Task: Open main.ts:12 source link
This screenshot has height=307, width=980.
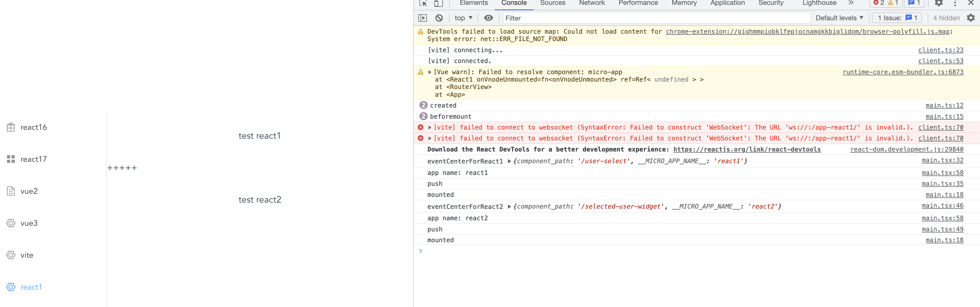Action: tap(944, 106)
